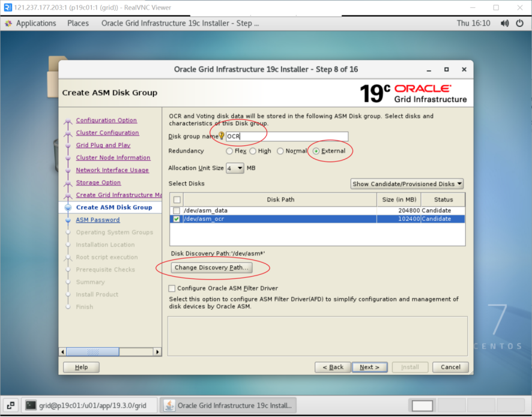The image size is (532, 417).
Task: Open the Configuration Option step link
Action: pyautogui.click(x=106, y=121)
